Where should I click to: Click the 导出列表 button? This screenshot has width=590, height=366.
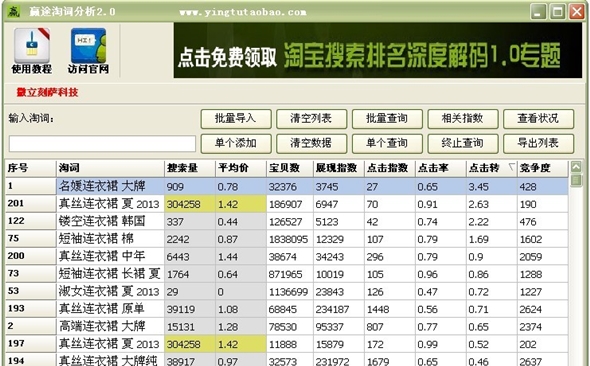click(538, 144)
